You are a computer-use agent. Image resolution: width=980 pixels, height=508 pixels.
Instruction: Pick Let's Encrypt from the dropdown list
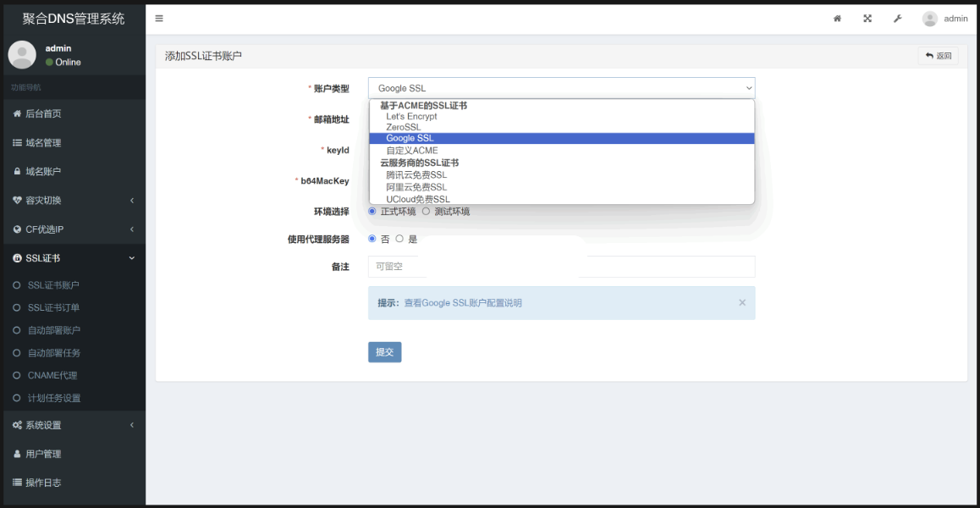tap(562, 116)
